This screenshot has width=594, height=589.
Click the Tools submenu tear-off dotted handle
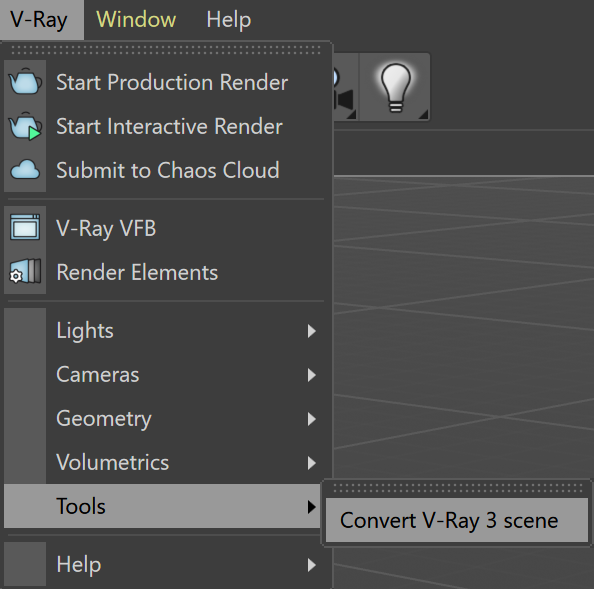click(x=458, y=488)
